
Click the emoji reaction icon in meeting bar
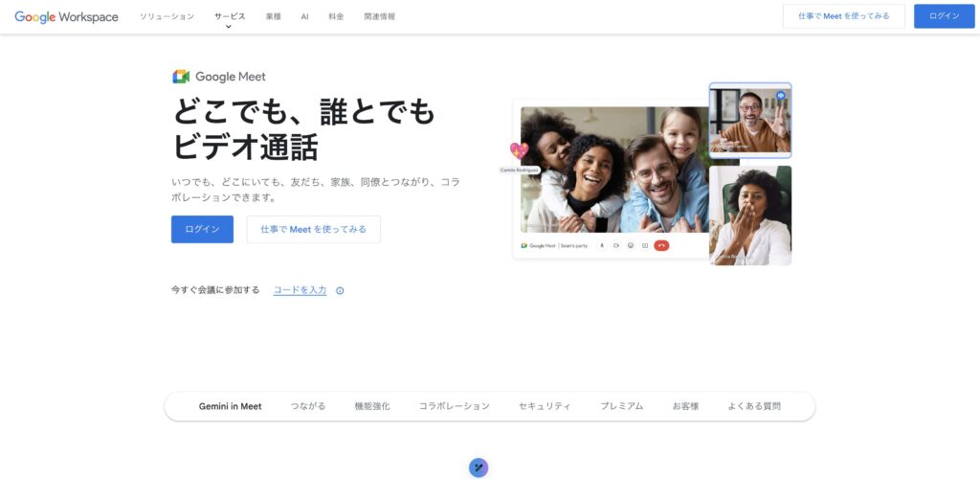pos(631,246)
